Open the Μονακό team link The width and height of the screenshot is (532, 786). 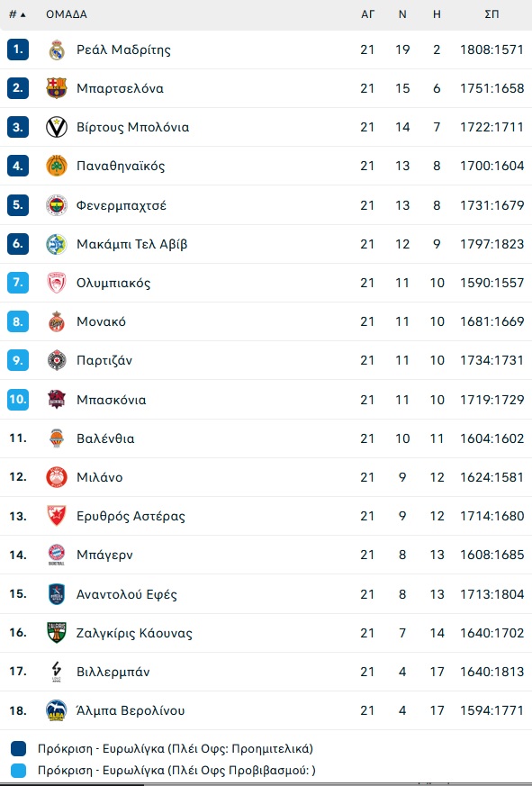[102, 321]
